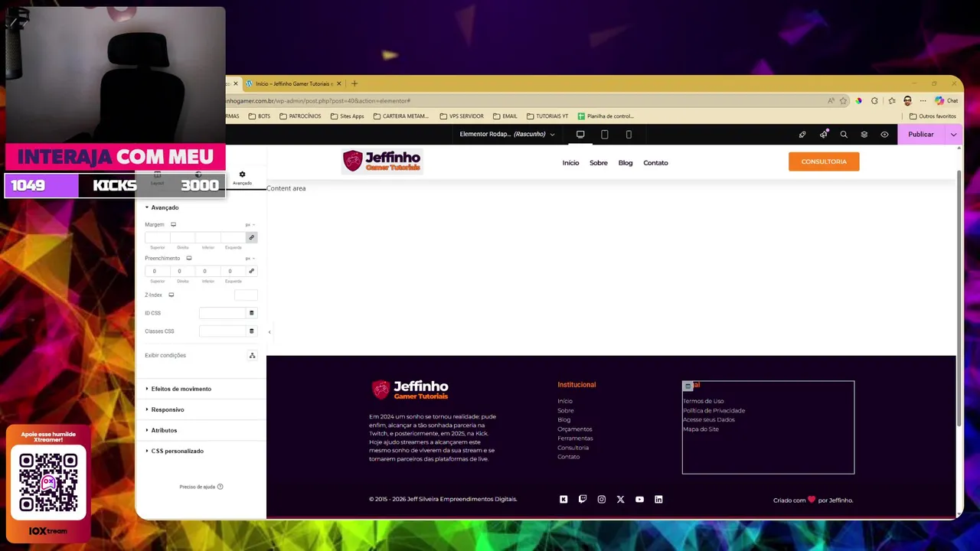Click footer Twitch social icon
This screenshot has width=980, height=551.
pyautogui.click(x=583, y=500)
